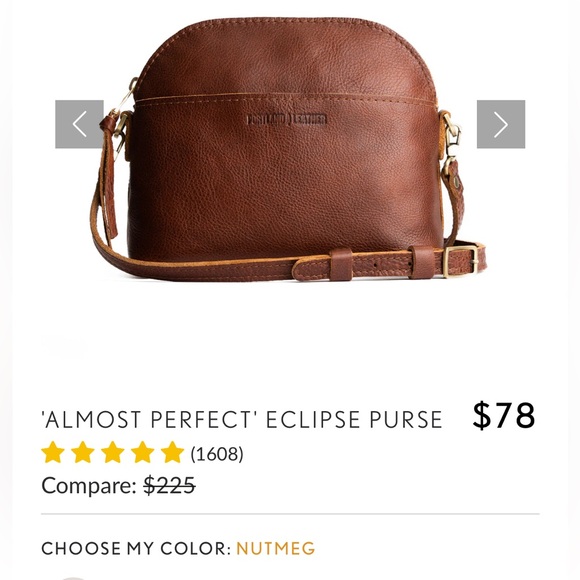
Task: Click the second yellow rating star
Action: (83, 452)
